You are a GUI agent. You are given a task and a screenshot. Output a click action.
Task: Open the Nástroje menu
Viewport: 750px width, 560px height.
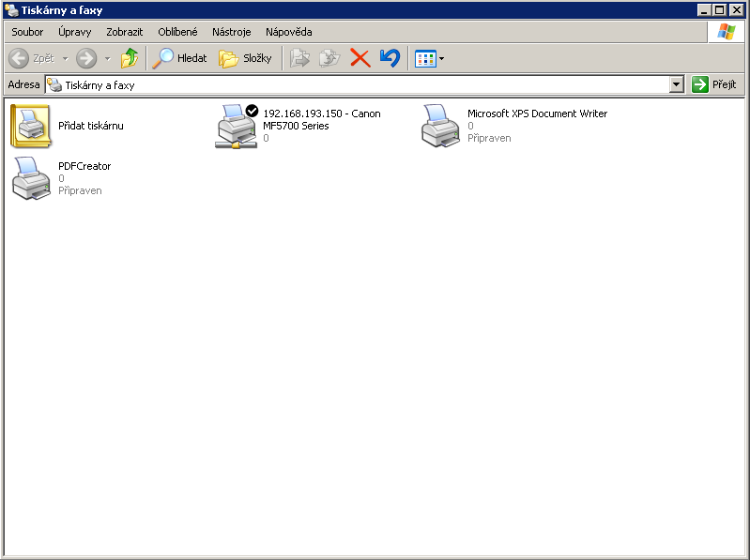coord(232,32)
